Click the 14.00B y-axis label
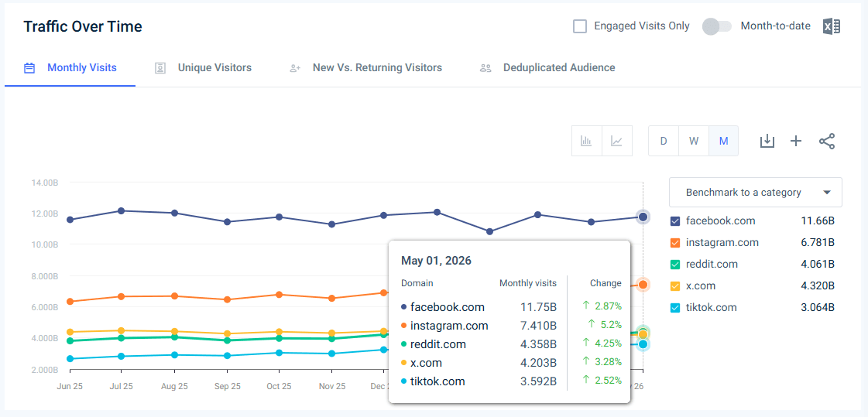The height and width of the screenshot is (417, 868). pyautogui.click(x=43, y=183)
